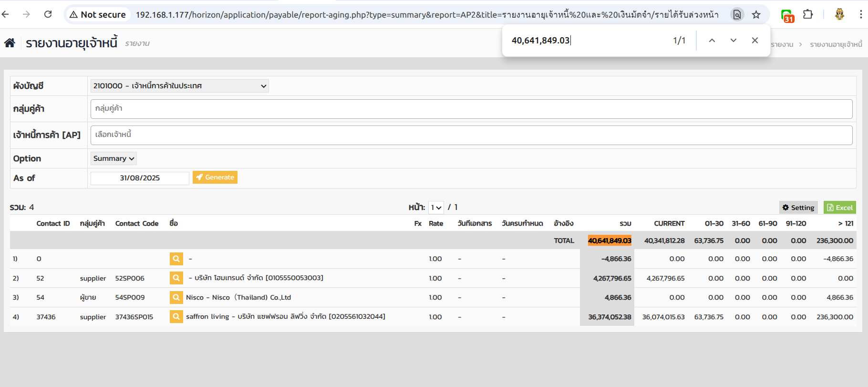Image resolution: width=868 pixels, height=387 pixels.
Task: Click the magnifier icon in the first row
Action: point(176,259)
